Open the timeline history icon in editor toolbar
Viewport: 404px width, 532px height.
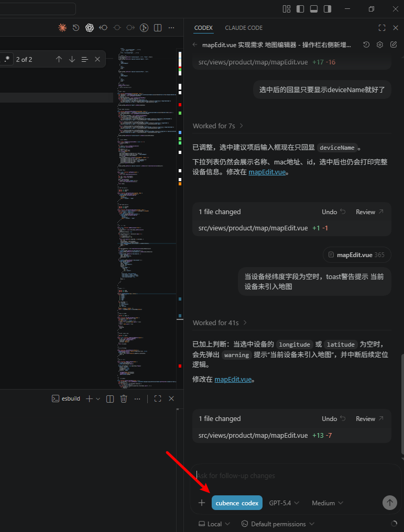coord(76,28)
